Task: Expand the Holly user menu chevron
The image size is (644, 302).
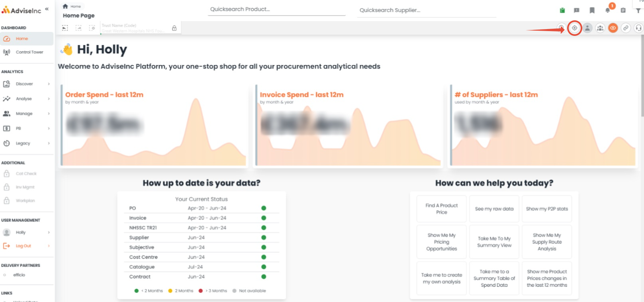Action: click(49, 232)
